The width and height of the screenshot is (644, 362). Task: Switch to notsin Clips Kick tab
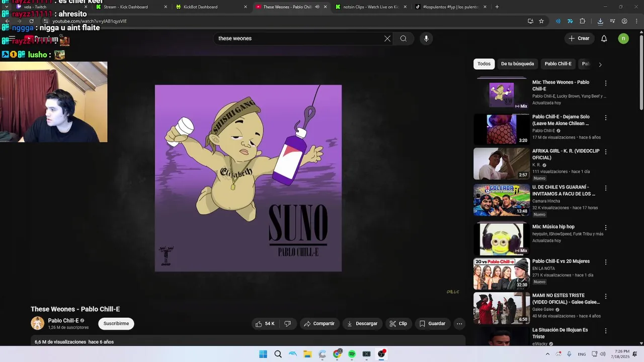370,7
